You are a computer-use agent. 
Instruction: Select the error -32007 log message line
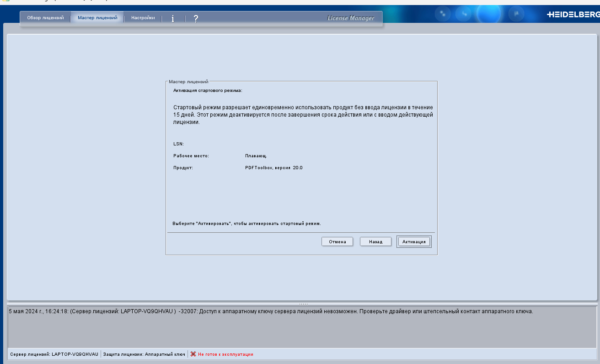tap(271, 311)
